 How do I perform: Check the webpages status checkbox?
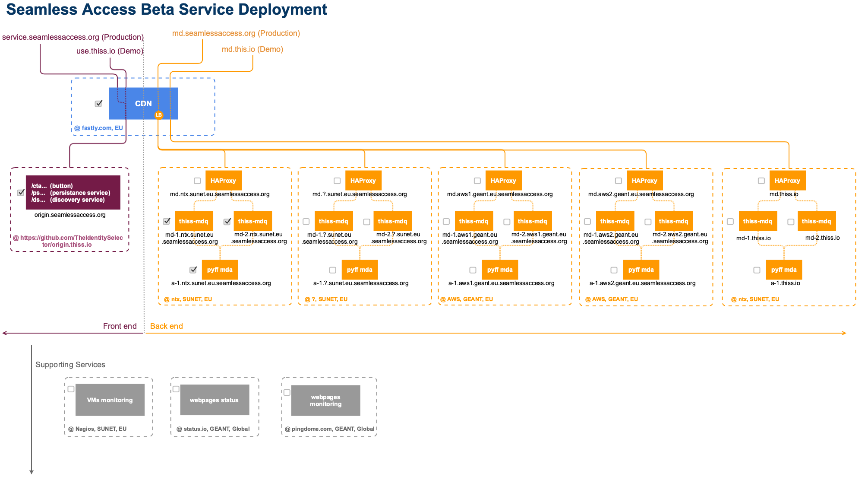point(176,389)
